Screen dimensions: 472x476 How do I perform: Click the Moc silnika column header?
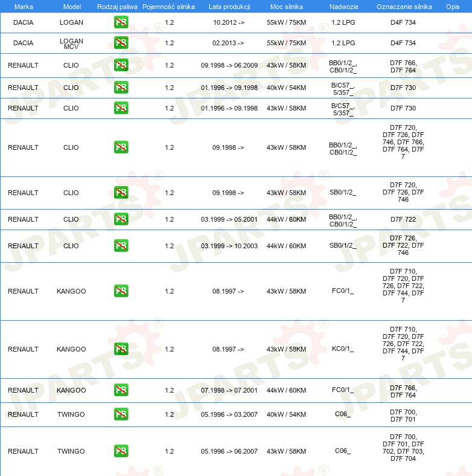point(286,7)
